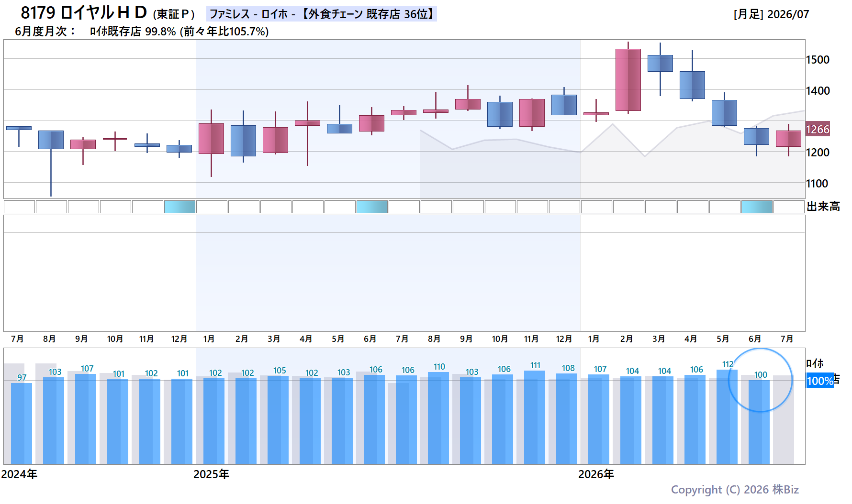Click the 2026年 year marker
Screen dimensions: 852x504
596,474
